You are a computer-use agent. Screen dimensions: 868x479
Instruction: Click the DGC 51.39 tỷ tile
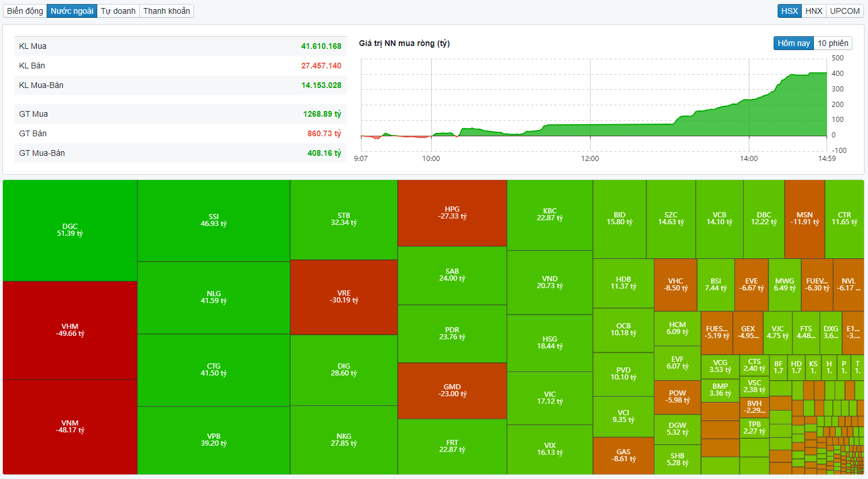click(x=70, y=230)
